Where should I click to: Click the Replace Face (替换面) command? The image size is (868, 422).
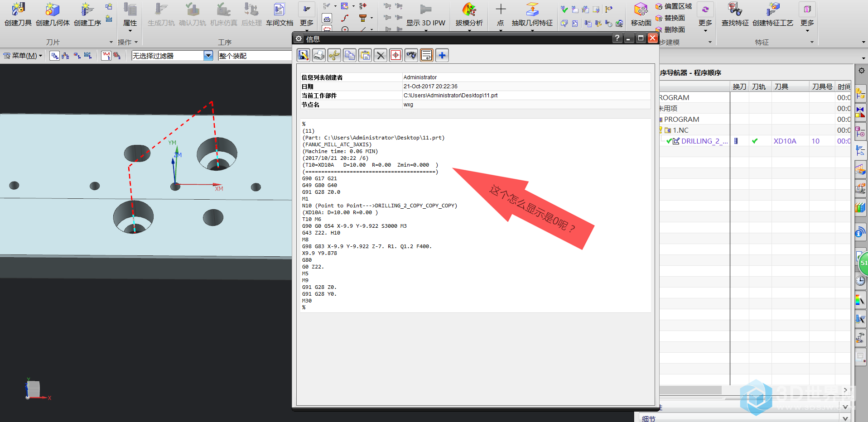670,18
